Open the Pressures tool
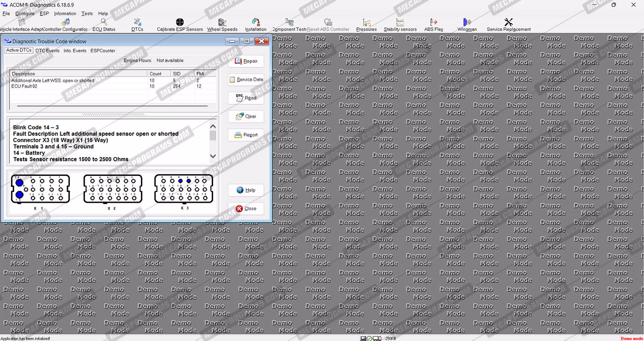The image size is (644, 341). [366, 23]
